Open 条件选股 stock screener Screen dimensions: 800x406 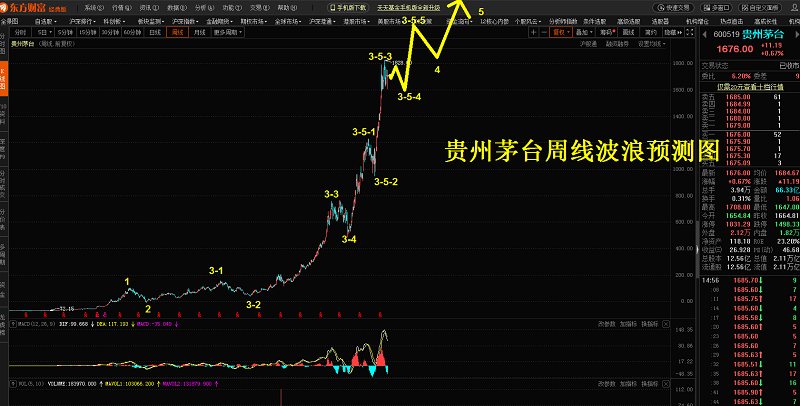pyautogui.click(x=594, y=21)
